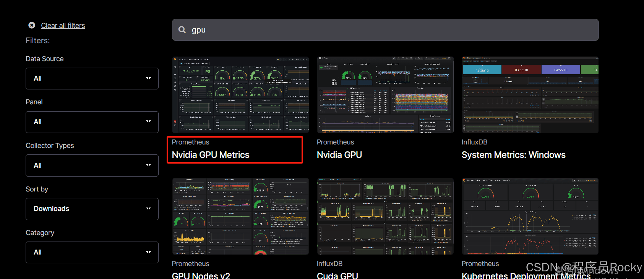Viewport: 644px width, 279px height.
Task: Open the Collector Types dropdown
Action: point(92,165)
